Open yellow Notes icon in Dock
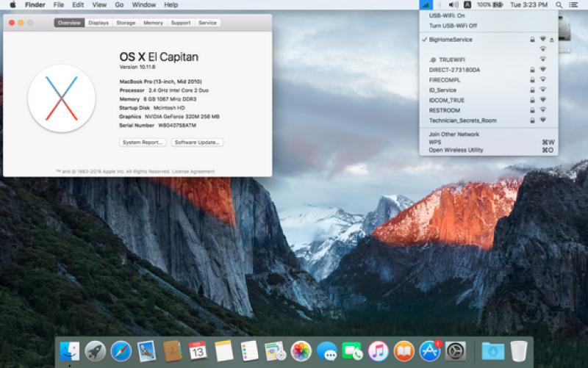This screenshot has width=588, height=368. tap(224, 351)
